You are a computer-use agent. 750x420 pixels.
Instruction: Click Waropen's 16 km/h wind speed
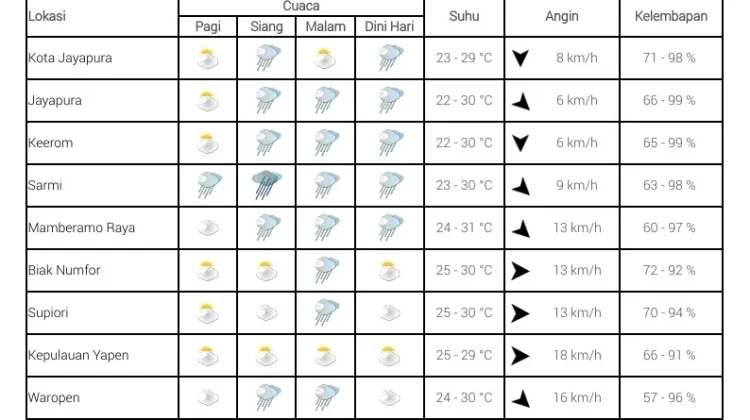(577, 398)
